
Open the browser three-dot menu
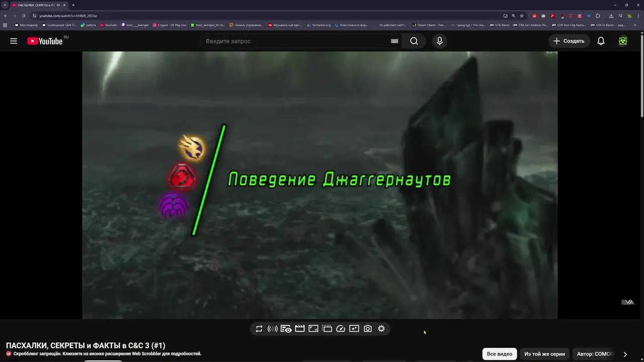(x=638, y=16)
